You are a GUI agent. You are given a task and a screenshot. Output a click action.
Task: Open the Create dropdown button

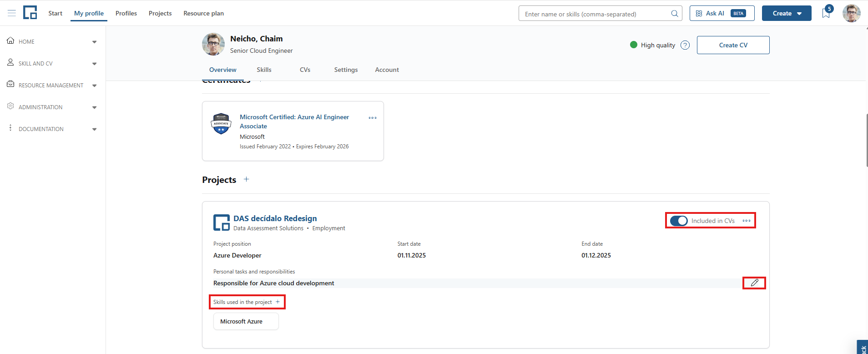click(787, 13)
